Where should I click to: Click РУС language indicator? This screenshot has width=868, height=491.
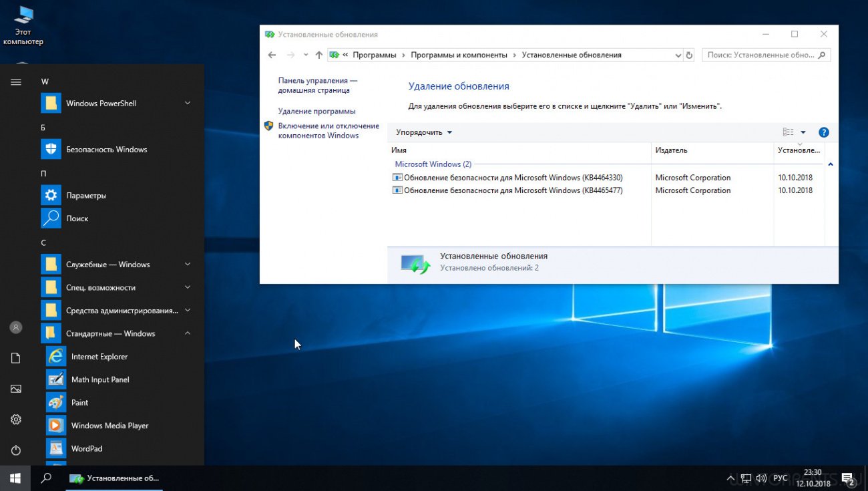coord(780,478)
